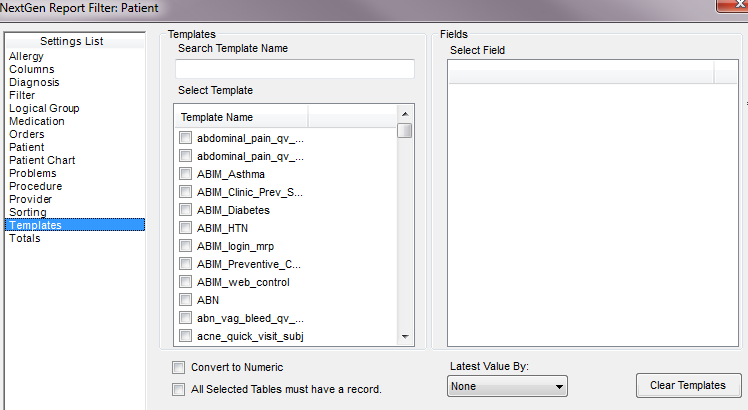Screen dimensions: 748x410
Task: Enable All Selected Tables must have a record
Action: [178, 389]
